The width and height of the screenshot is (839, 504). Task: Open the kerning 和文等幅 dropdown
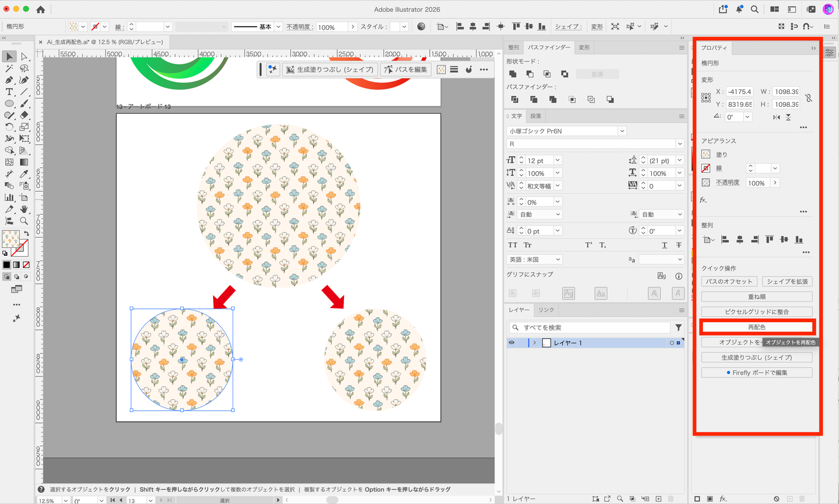(558, 186)
